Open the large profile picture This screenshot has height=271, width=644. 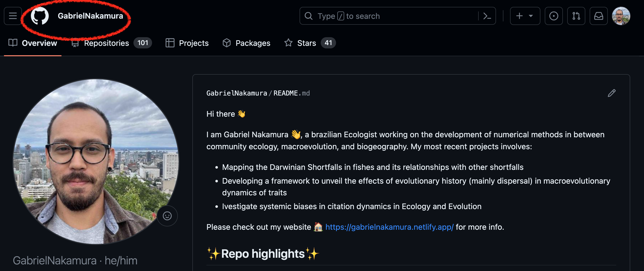[x=96, y=161]
